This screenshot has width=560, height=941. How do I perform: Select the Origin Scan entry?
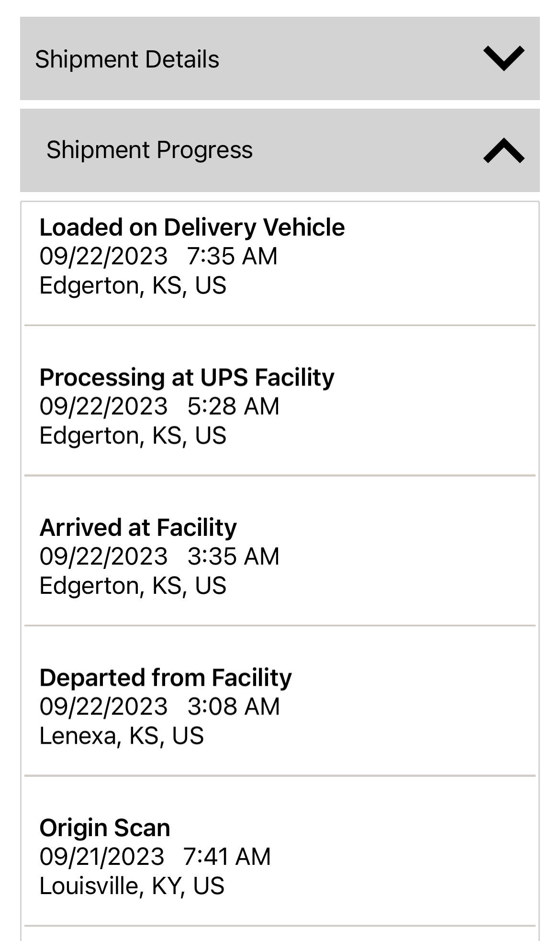click(x=105, y=828)
